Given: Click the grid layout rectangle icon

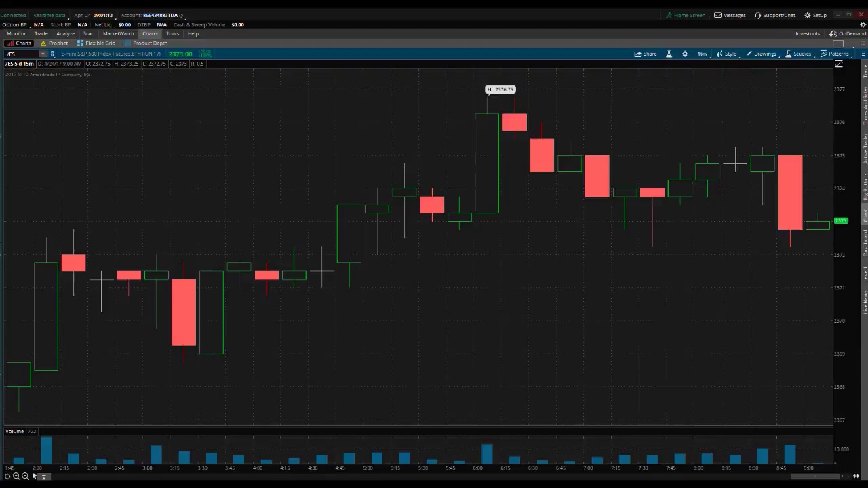Looking at the screenshot, I should point(838,43).
